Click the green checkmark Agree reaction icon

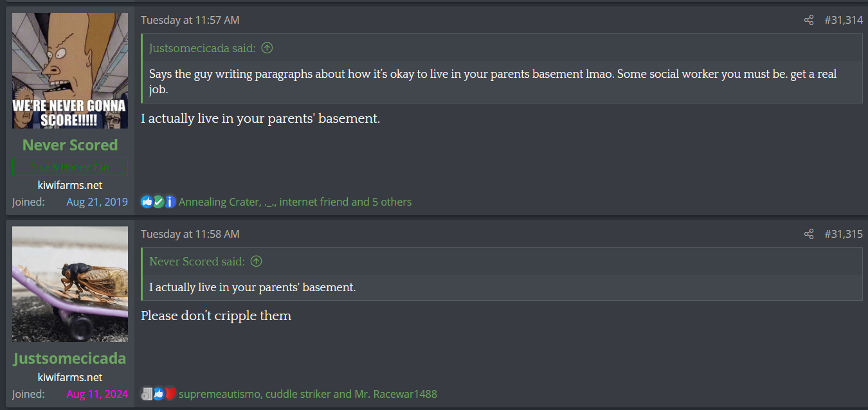(158, 202)
